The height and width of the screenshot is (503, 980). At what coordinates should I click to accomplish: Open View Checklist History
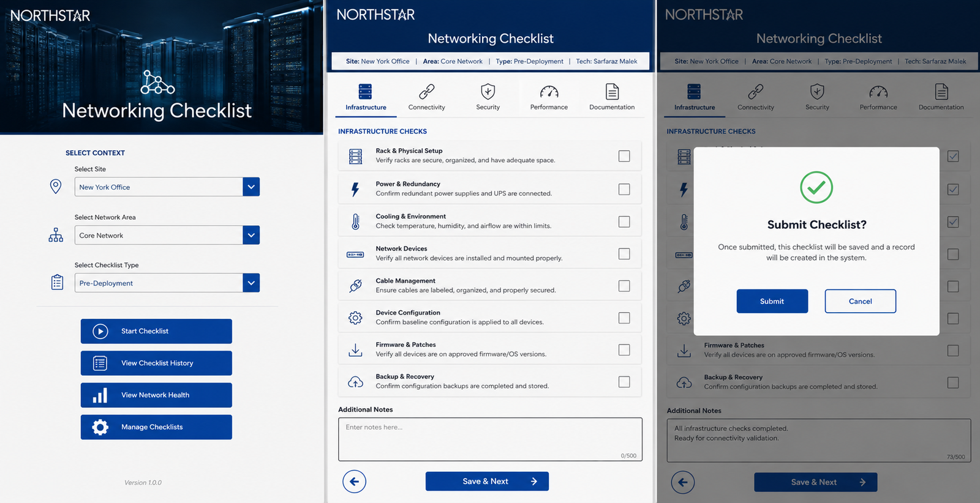coord(156,363)
